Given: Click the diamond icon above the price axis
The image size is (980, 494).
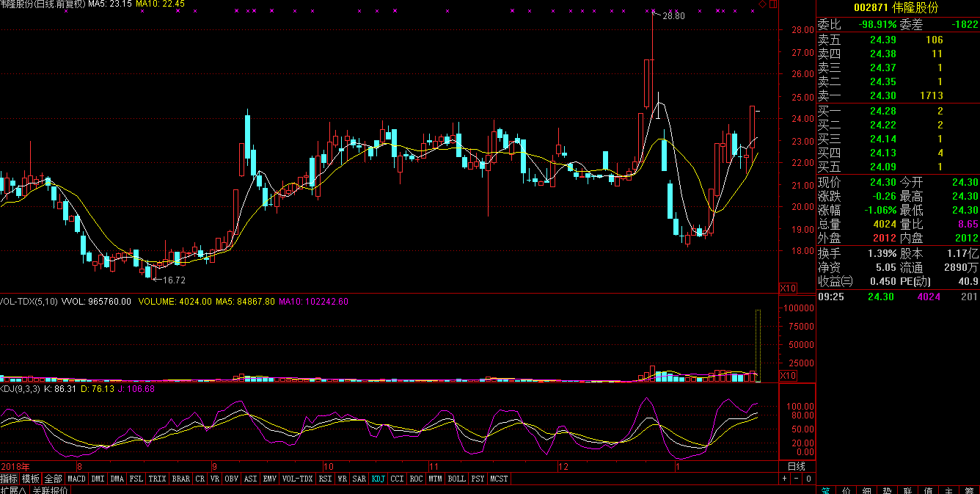Looking at the screenshot, I should point(763,5).
